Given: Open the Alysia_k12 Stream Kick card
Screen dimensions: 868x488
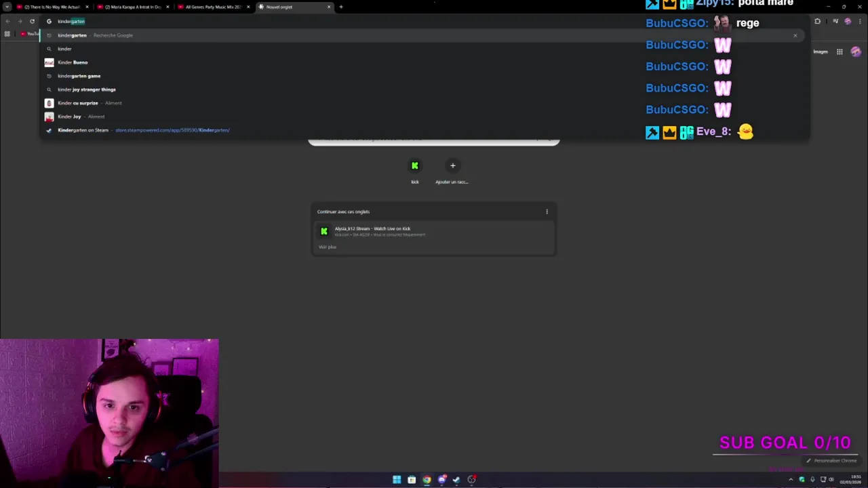Looking at the screenshot, I should [x=434, y=231].
